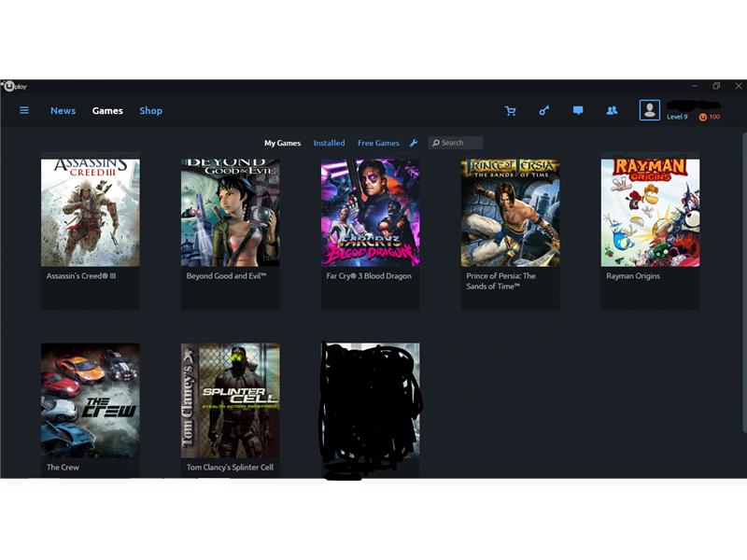The image size is (747, 560).
Task: Click the key activation icon
Action: (x=543, y=111)
